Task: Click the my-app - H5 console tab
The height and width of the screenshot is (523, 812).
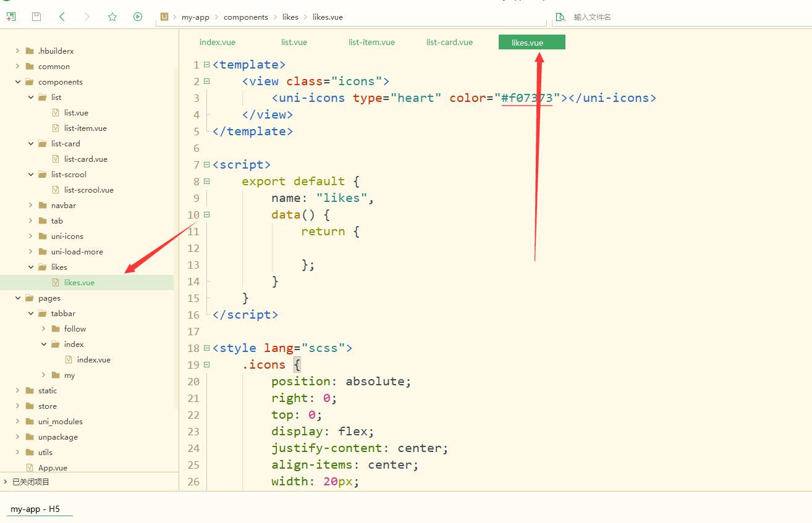Action: (x=35, y=509)
